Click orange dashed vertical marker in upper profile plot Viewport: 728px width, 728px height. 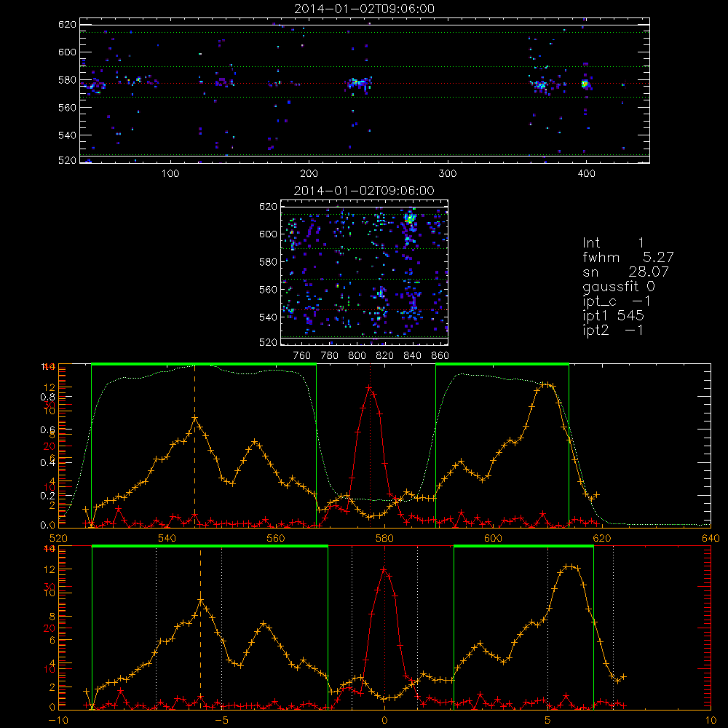point(194,446)
